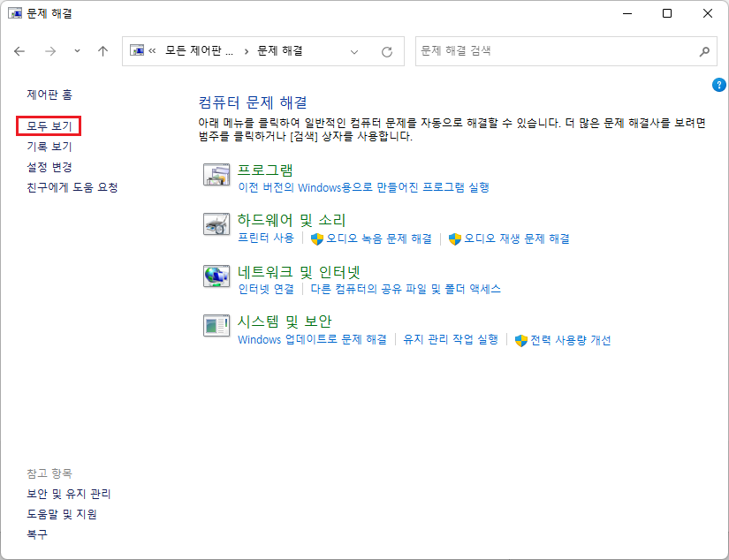Open '설정 변경' in the sidebar
This screenshot has width=729, height=560.
tap(49, 167)
